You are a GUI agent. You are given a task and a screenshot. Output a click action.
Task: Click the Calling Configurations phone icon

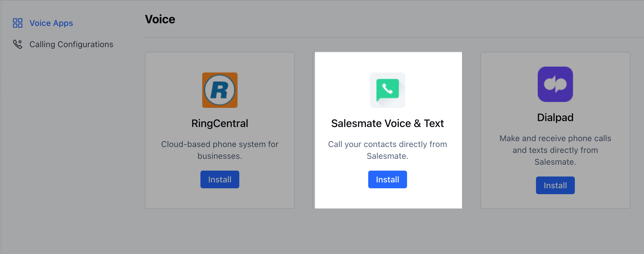pyautogui.click(x=18, y=44)
